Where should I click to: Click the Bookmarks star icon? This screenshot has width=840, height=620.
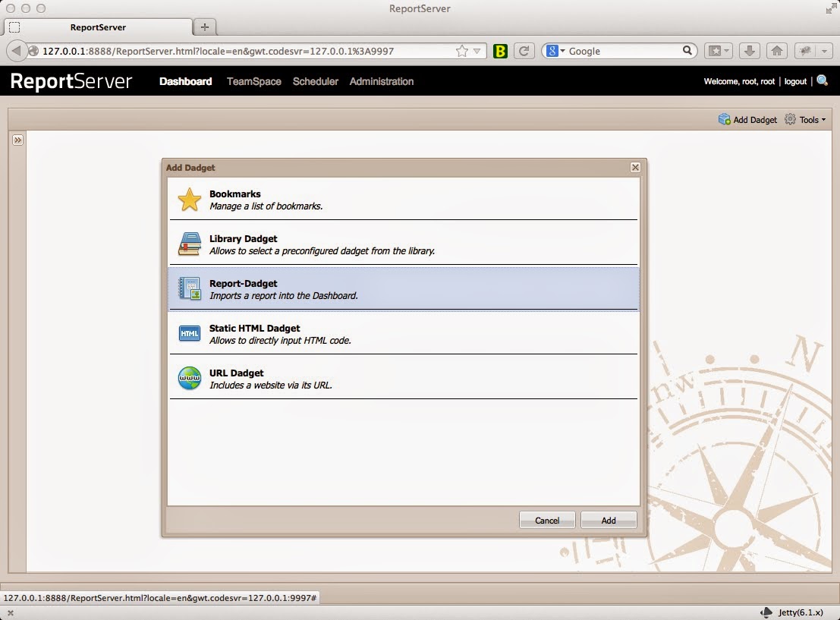(189, 200)
